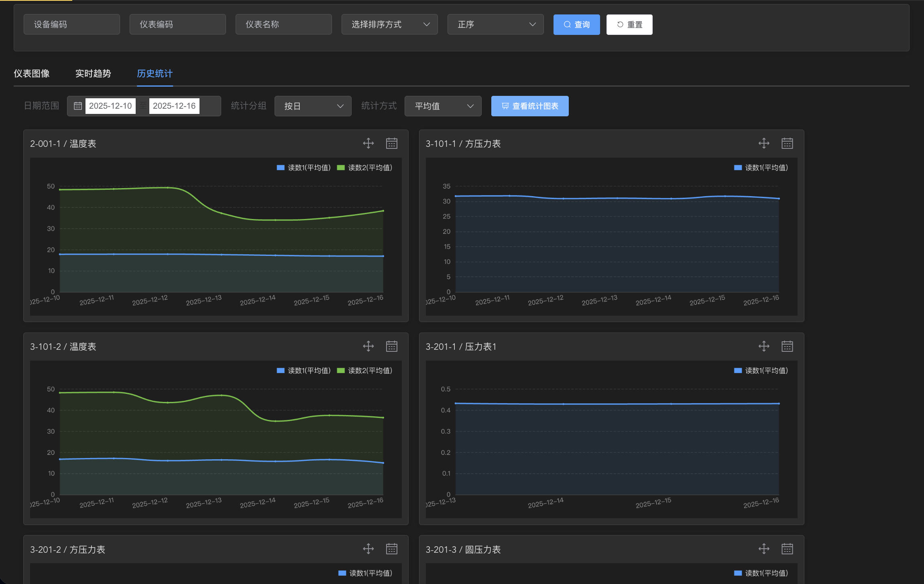Click move icon on 3-101-2 温度表 card

coord(368,346)
